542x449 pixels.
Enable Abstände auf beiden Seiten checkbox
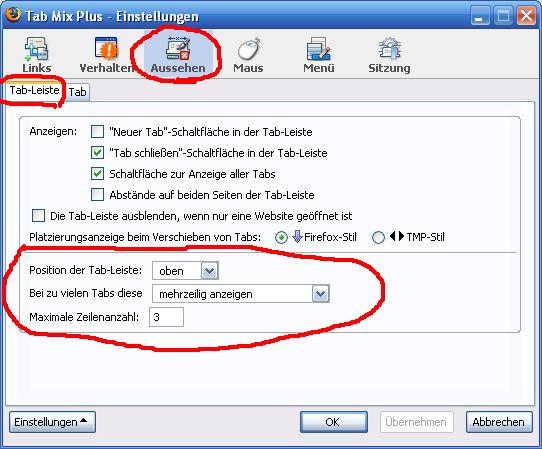pyautogui.click(x=97, y=195)
